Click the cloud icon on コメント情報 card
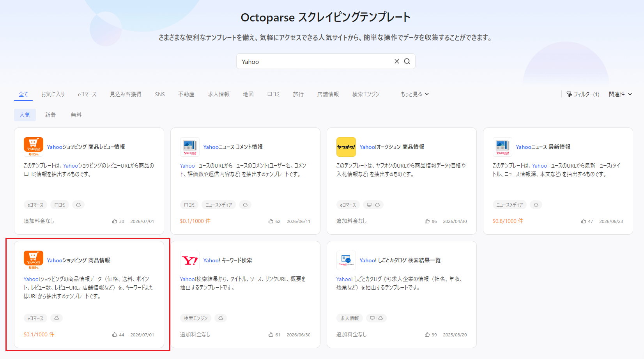 [x=245, y=205]
